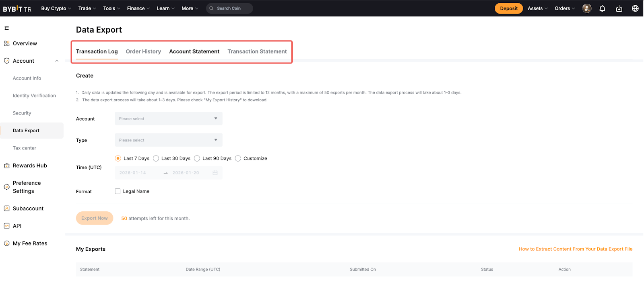This screenshot has width=644, height=305.
Task: Choose the Customize time range option
Action: coord(238,158)
